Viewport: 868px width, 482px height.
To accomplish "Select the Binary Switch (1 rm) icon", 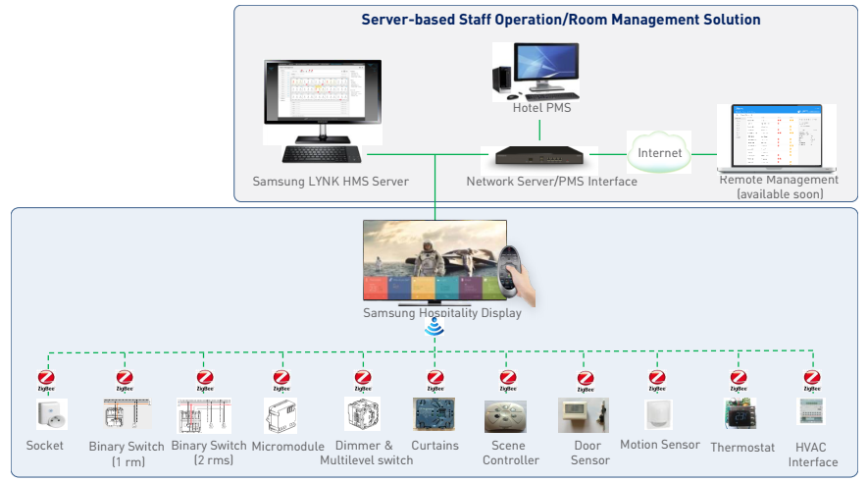I will pyautogui.click(x=128, y=415).
